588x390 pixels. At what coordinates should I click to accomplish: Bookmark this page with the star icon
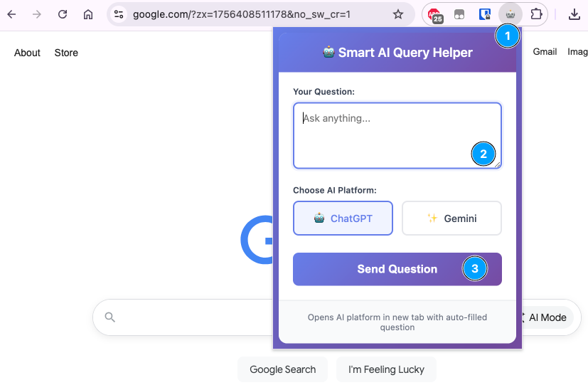pyautogui.click(x=398, y=14)
